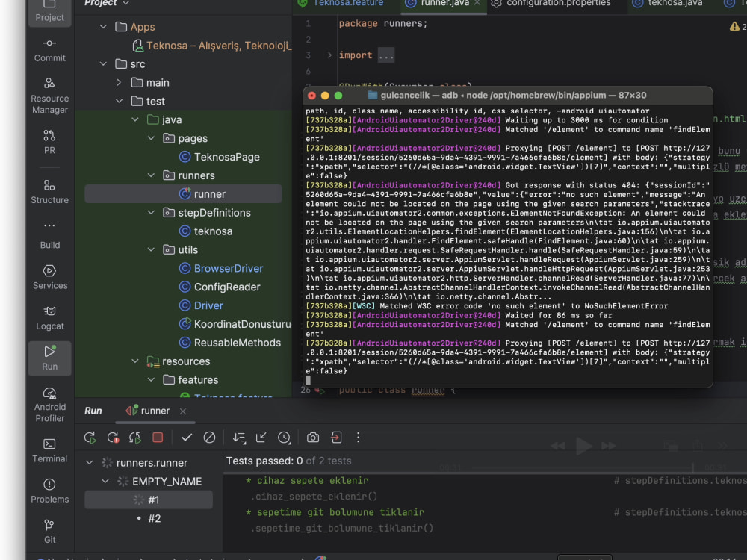
Task: Stop the running tests
Action: pos(158,438)
